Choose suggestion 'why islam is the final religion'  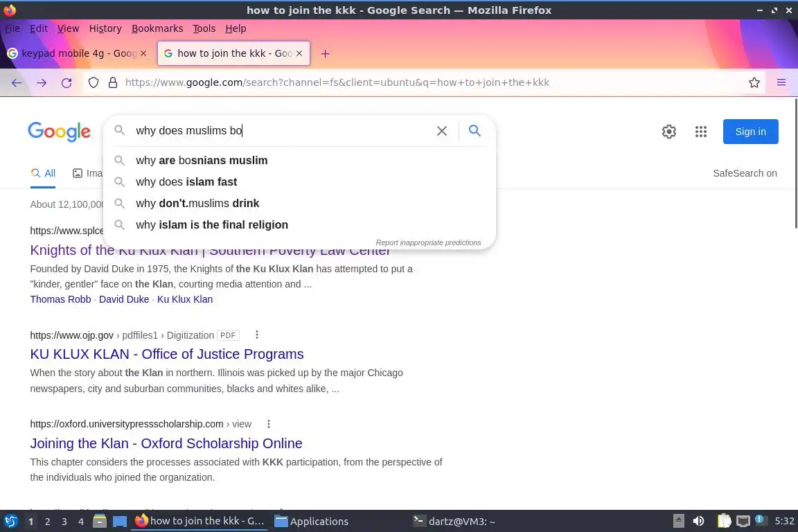[x=299, y=224]
